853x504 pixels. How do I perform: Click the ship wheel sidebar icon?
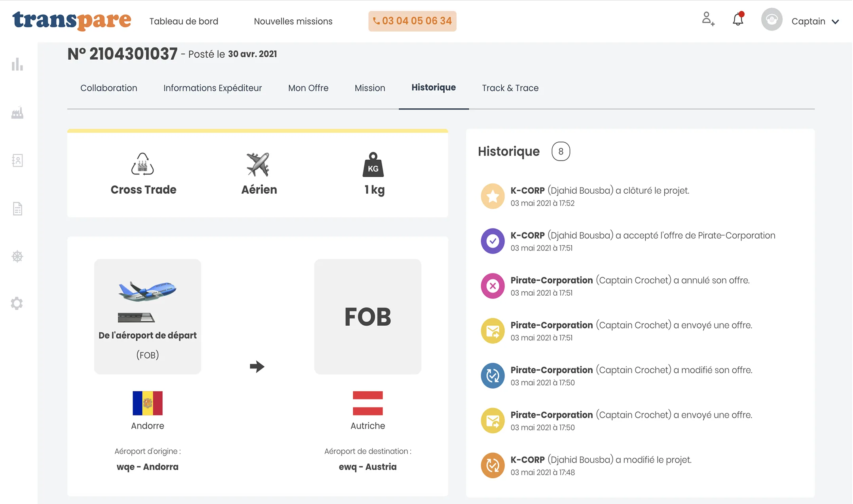pyautogui.click(x=17, y=257)
